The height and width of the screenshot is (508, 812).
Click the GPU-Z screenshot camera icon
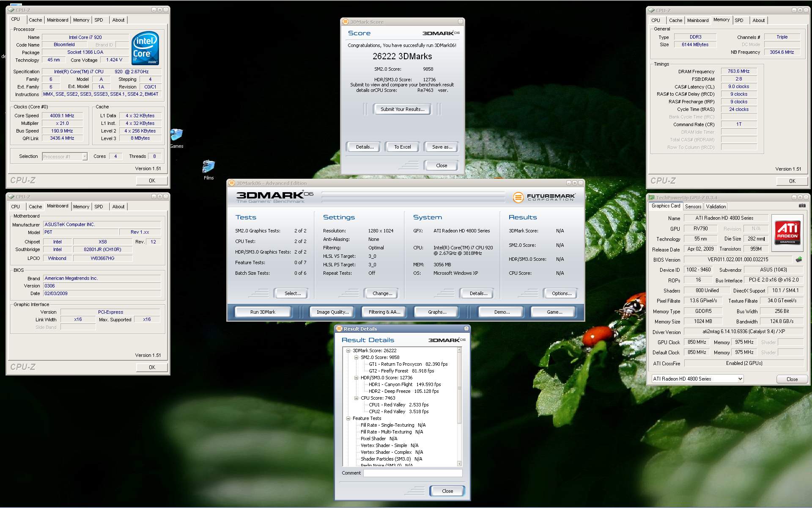click(802, 206)
